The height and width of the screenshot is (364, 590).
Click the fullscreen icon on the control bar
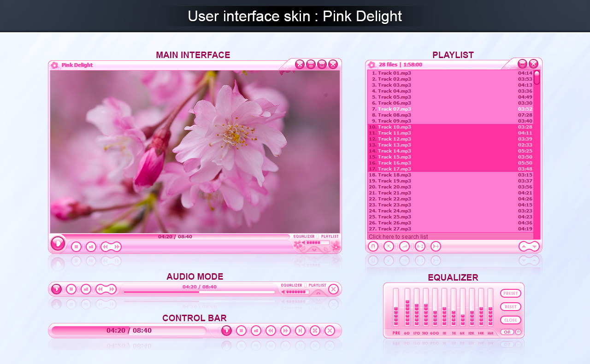316,331
